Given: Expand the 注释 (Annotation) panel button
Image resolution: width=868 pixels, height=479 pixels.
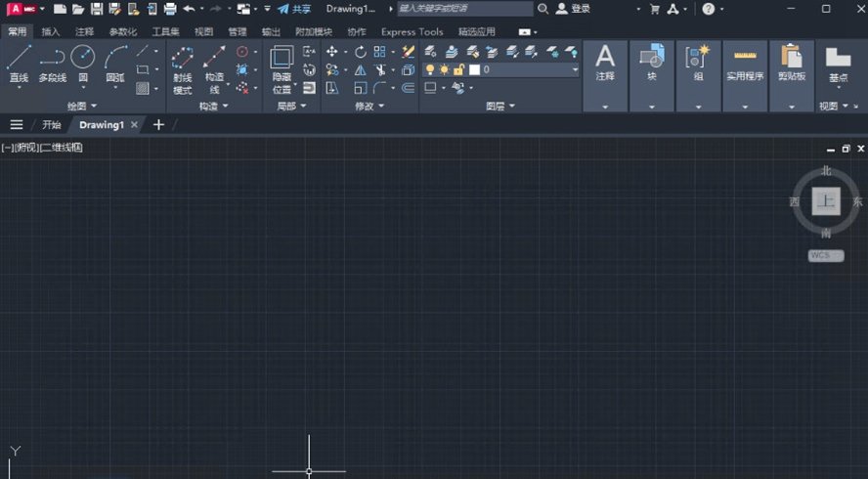Looking at the screenshot, I should (x=605, y=76).
